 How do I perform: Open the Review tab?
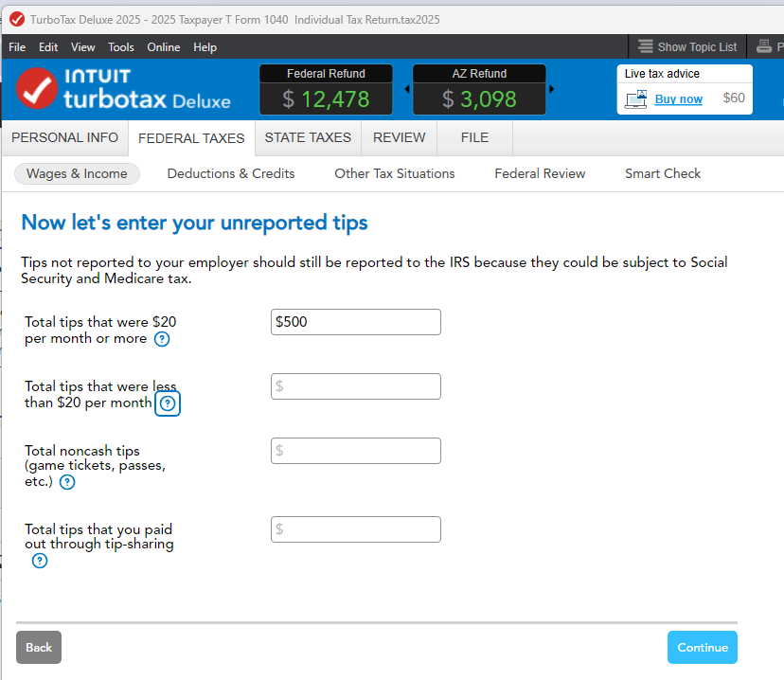tap(399, 137)
